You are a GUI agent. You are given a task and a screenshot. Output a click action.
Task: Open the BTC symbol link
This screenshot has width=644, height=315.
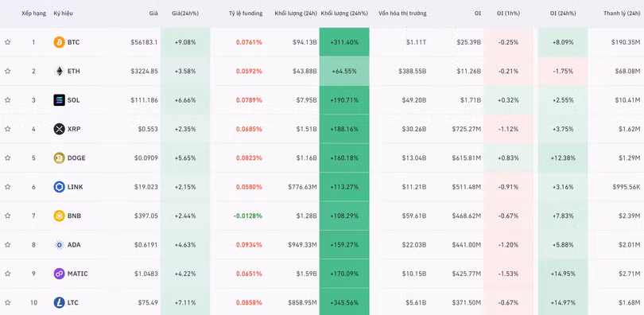(x=73, y=42)
